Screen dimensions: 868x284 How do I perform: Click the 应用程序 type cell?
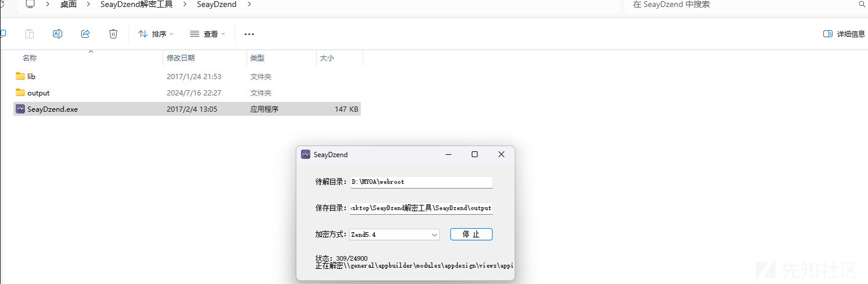click(265, 109)
